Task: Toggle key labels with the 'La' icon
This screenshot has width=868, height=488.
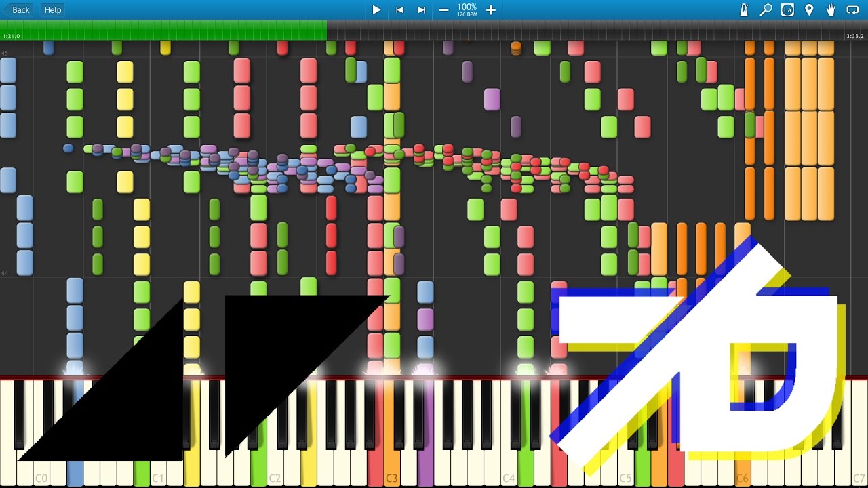Action: click(787, 9)
